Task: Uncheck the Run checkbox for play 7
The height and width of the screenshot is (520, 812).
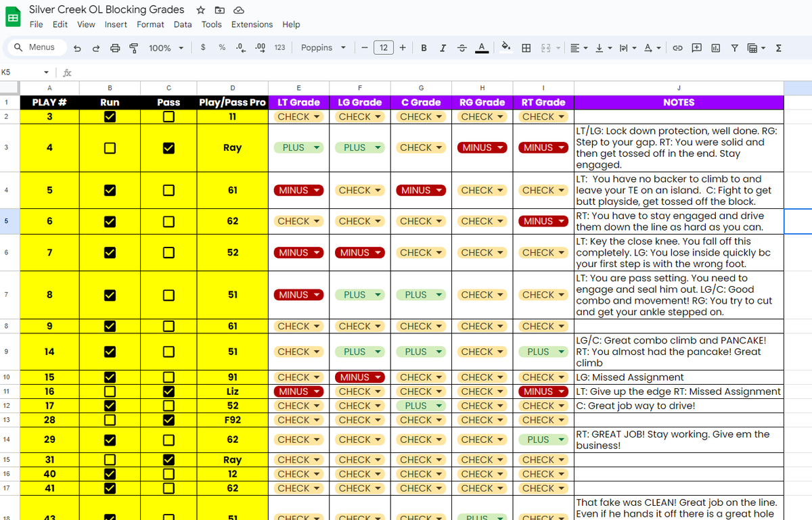Action: [x=110, y=253]
